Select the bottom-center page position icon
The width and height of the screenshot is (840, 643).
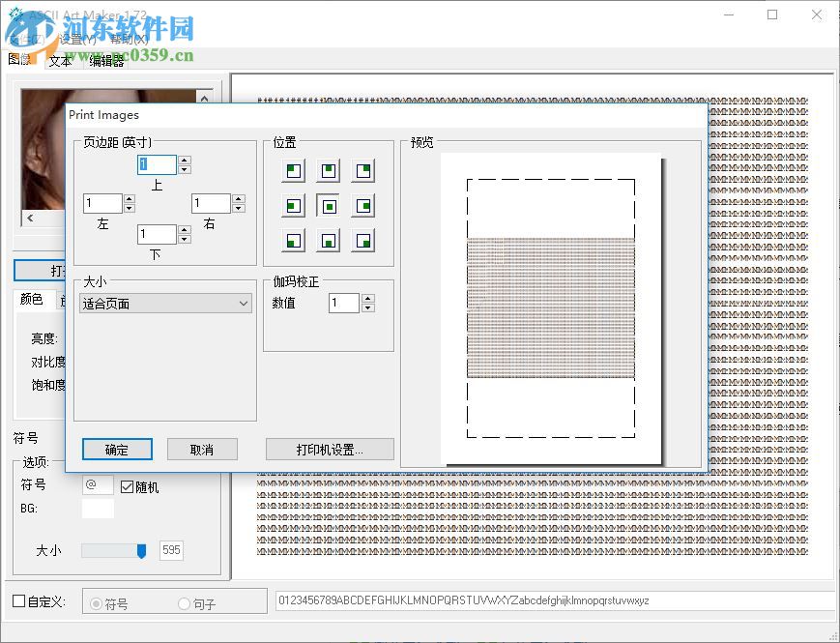tap(328, 241)
